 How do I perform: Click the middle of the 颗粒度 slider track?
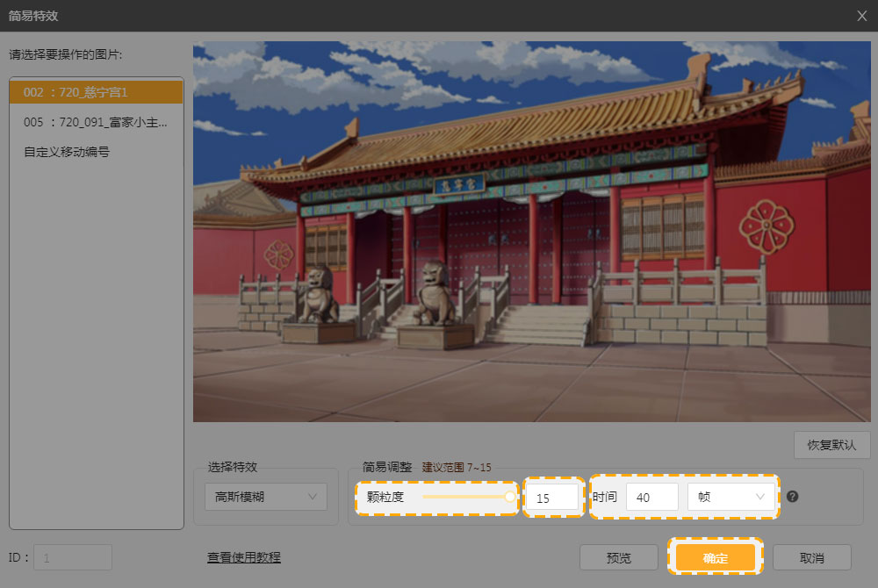coord(465,497)
